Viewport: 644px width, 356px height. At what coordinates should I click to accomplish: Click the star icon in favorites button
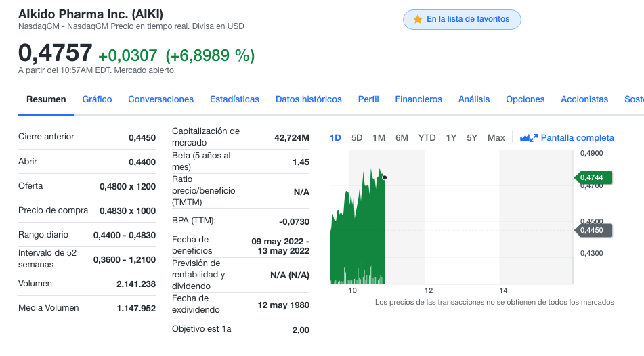click(x=418, y=20)
